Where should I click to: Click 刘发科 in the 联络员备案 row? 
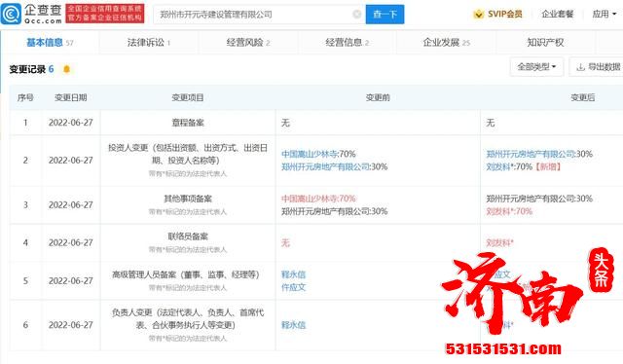click(x=499, y=242)
